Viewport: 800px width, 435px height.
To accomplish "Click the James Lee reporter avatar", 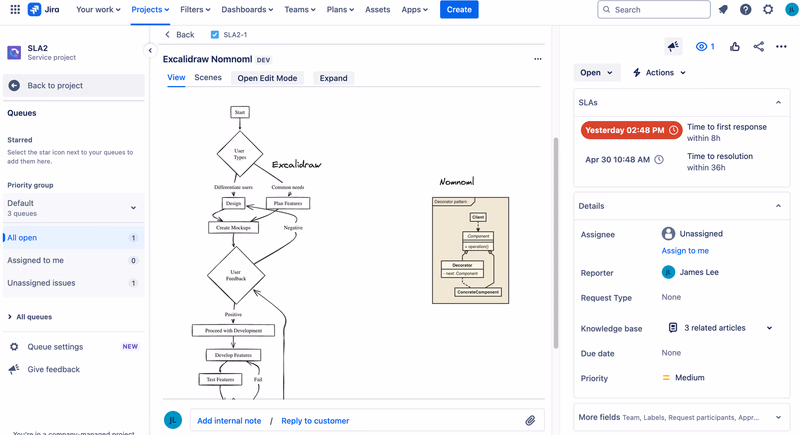I will point(668,272).
